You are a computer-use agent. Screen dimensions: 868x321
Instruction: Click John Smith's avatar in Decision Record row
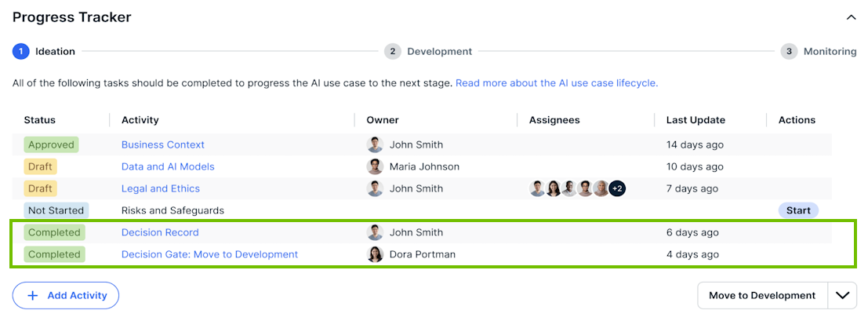(x=375, y=232)
